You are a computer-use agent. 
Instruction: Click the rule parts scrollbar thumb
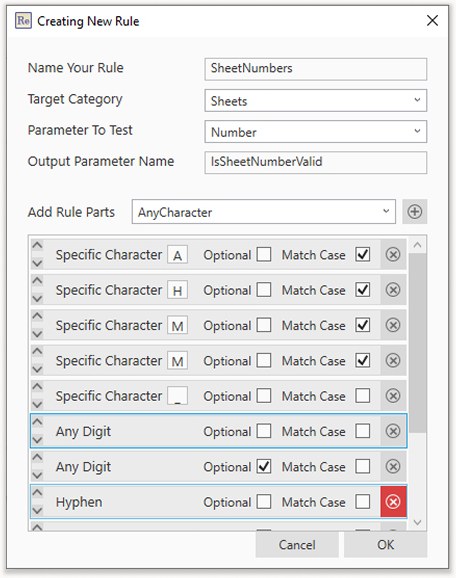tap(417, 343)
